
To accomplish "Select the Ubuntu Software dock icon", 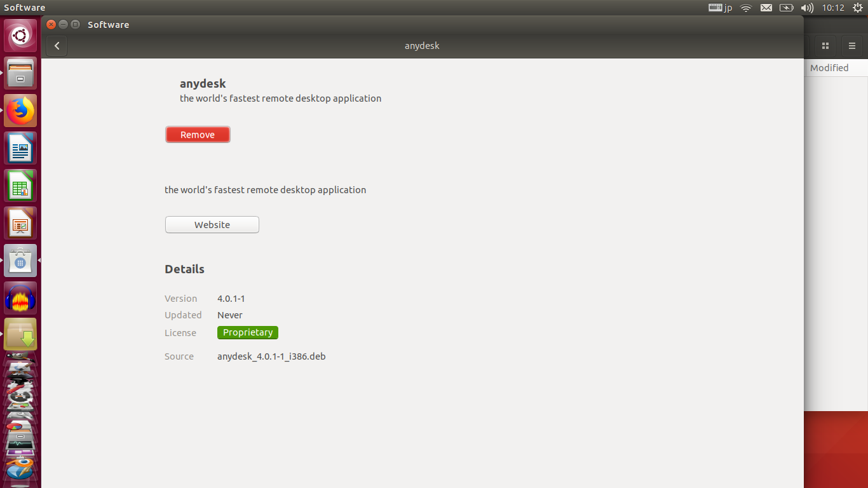I will point(20,261).
